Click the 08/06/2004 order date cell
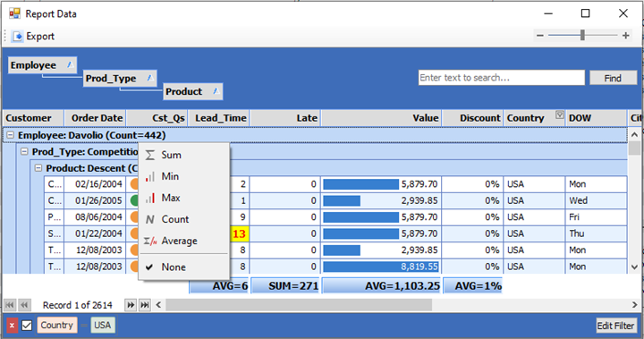The height and width of the screenshot is (339, 644). [x=95, y=217]
